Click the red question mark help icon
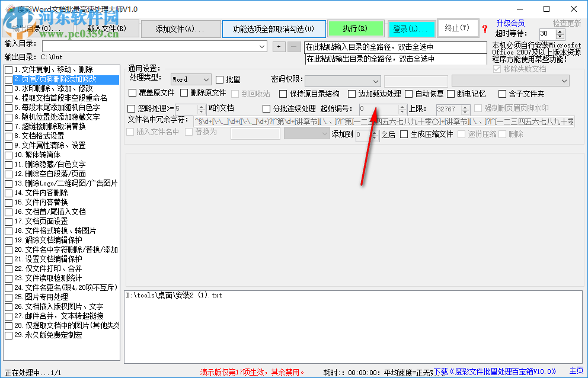Image resolution: width=588 pixels, height=378 pixels. coord(484,28)
